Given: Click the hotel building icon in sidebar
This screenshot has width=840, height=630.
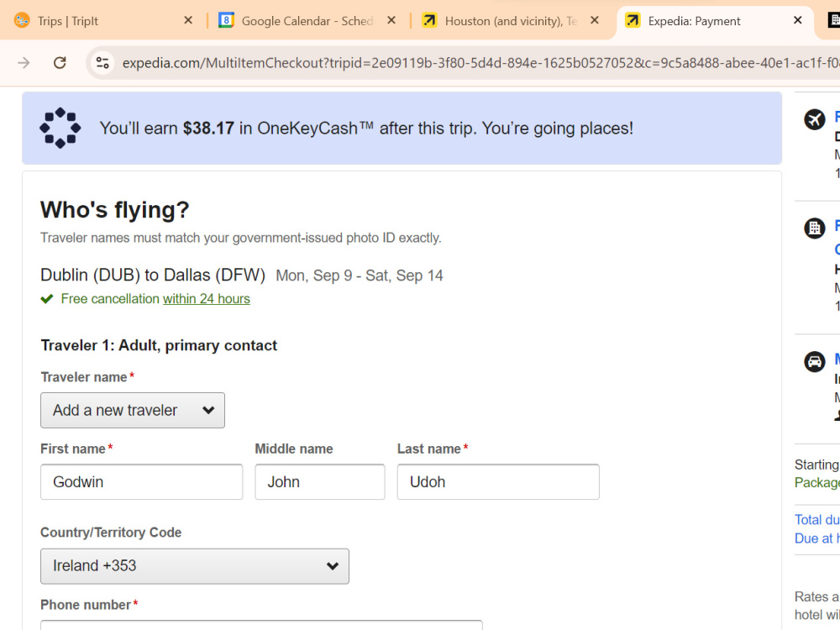Looking at the screenshot, I should coord(814,228).
